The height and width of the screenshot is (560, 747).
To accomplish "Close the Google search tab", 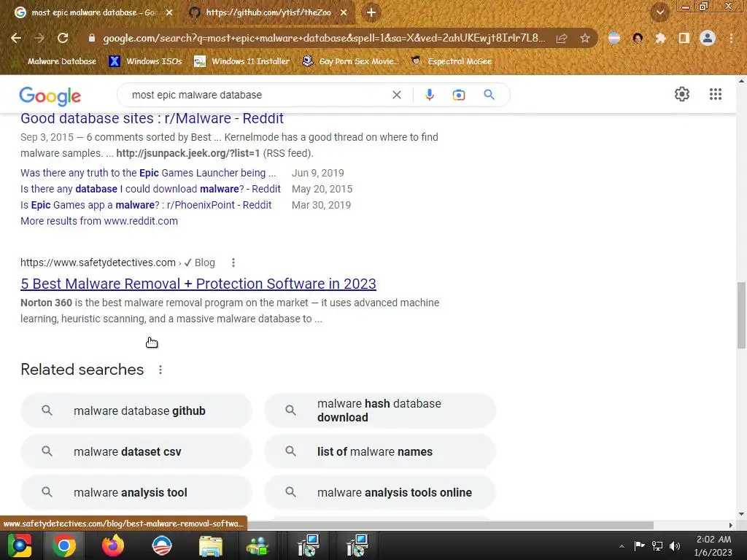I will click(169, 12).
